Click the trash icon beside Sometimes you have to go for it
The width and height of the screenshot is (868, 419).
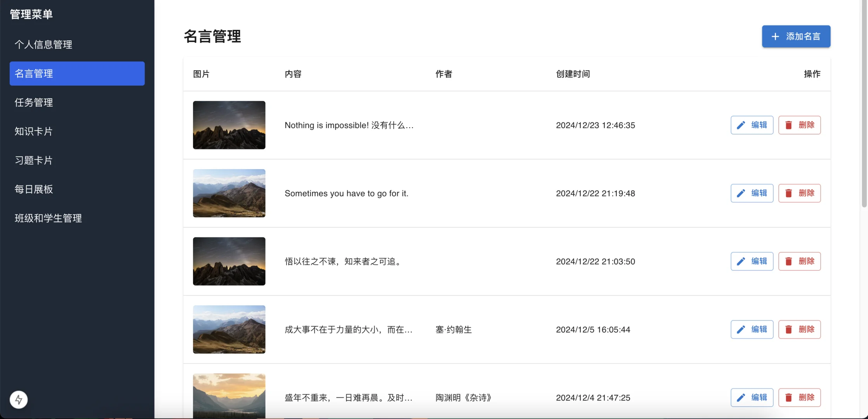789,193
